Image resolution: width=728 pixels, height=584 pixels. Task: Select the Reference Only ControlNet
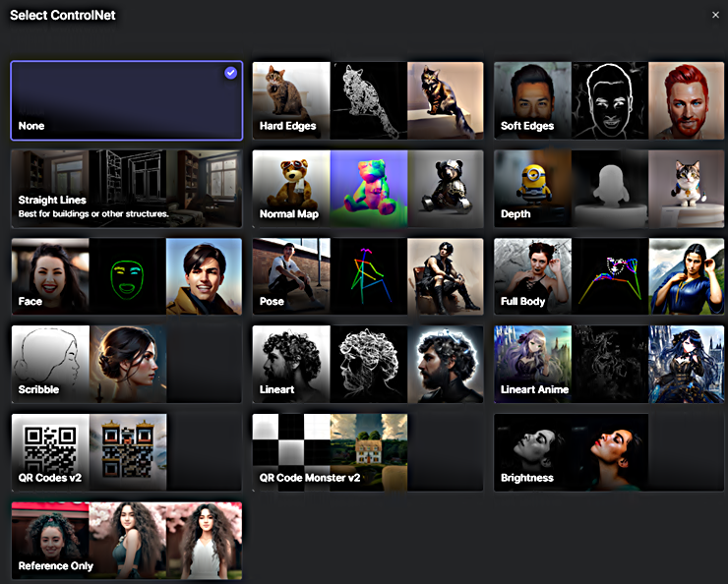tap(126, 541)
